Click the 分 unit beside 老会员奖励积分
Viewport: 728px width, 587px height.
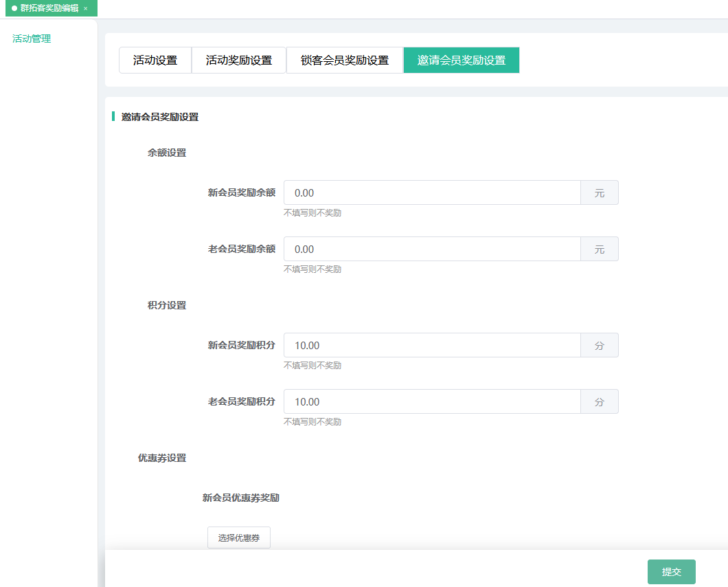pyautogui.click(x=600, y=402)
